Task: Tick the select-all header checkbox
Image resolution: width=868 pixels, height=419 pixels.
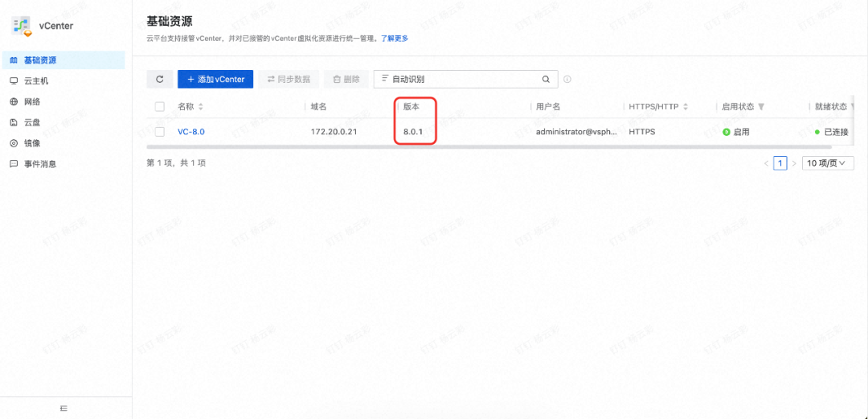Action: tap(160, 106)
